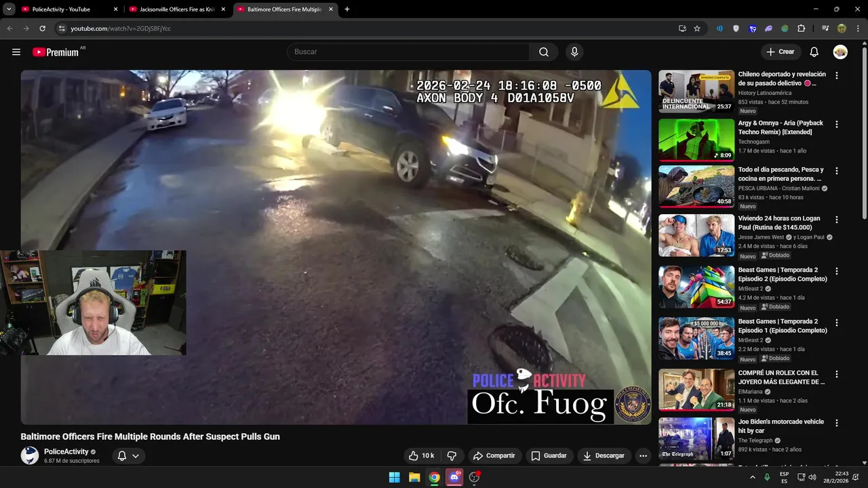This screenshot has width=868, height=488.
Task: Open the gray shield extension icon
Action: click(736, 28)
